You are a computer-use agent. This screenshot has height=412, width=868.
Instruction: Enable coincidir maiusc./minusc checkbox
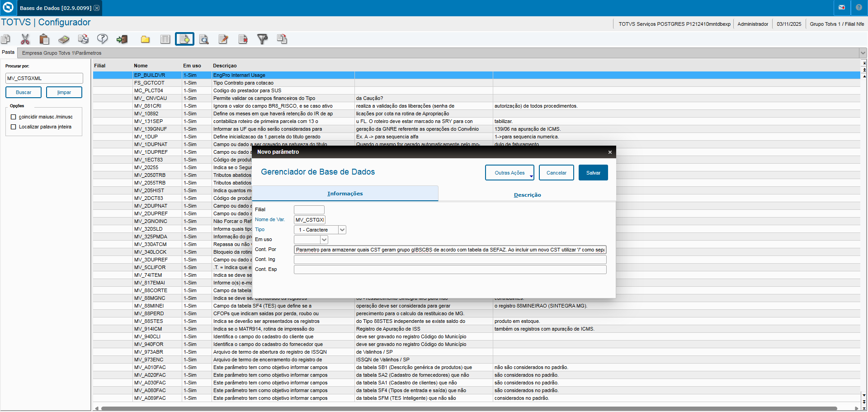14,117
